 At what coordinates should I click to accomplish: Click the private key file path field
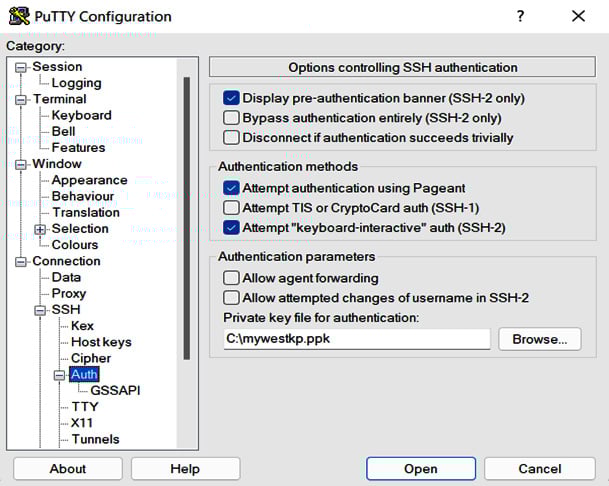(x=357, y=339)
